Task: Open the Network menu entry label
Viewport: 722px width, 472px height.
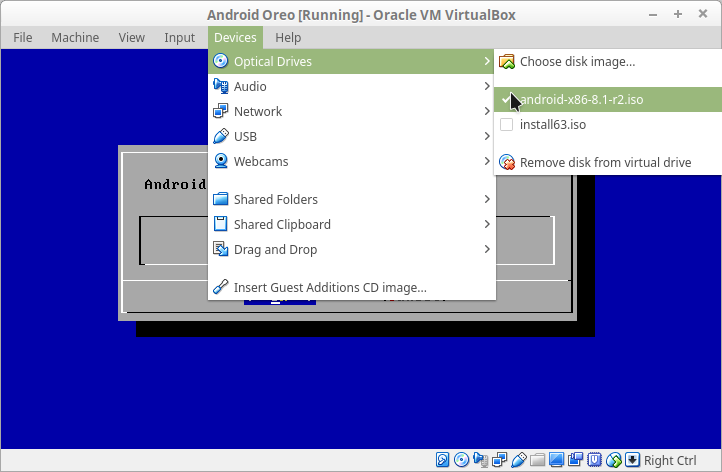Action: [x=258, y=111]
